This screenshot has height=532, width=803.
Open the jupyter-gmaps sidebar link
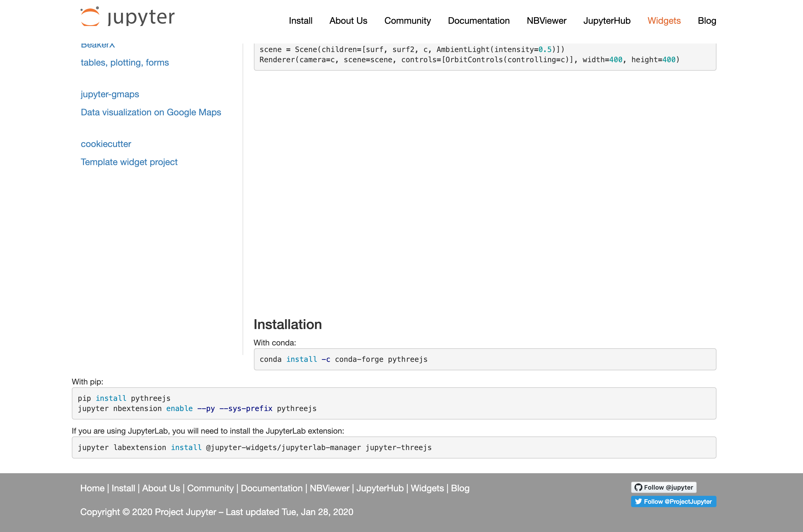coord(110,94)
